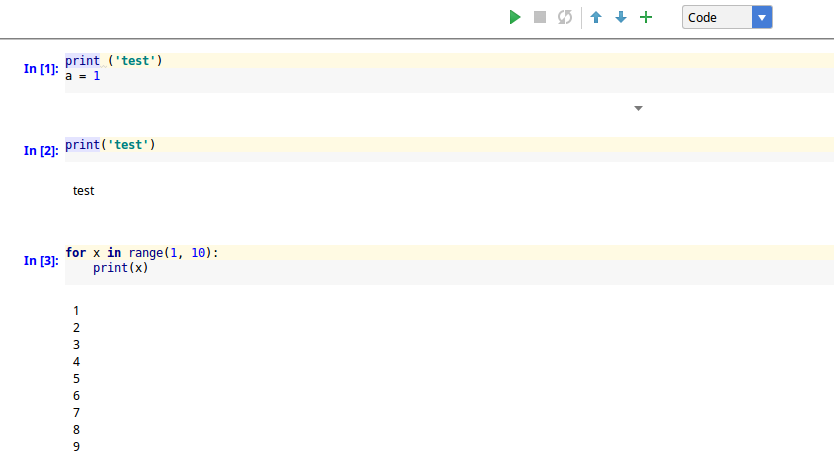834x470 pixels.
Task: Click into cell two's print('test') code
Action: pos(110,145)
